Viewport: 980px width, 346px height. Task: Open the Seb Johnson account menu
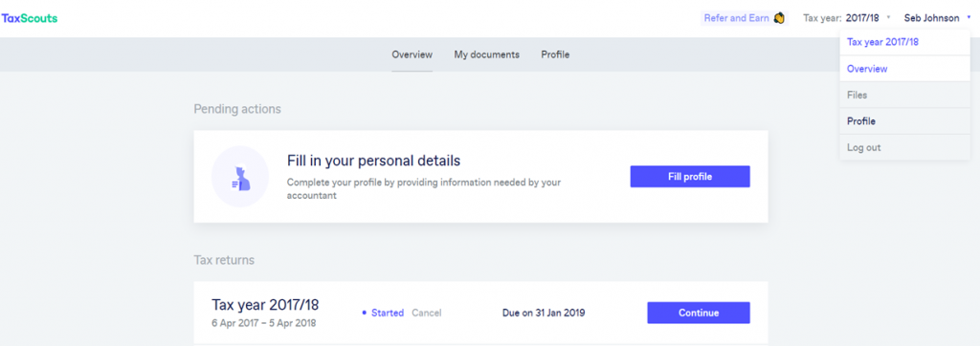tap(931, 18)
